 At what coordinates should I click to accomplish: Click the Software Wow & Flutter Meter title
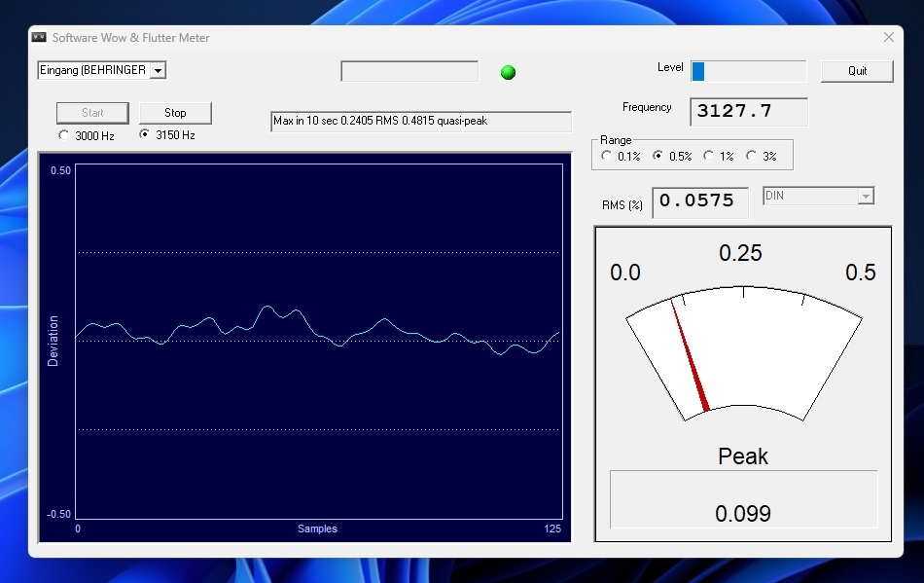pyautogui.click(x=131, y=38)
